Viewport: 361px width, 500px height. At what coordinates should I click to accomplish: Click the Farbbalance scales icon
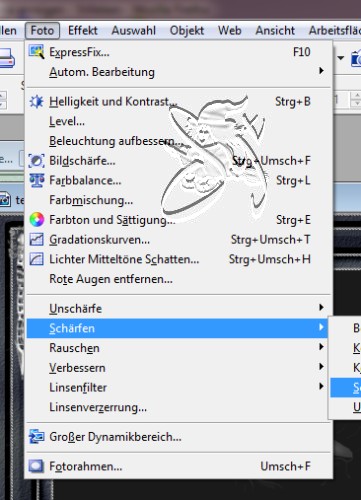click(36, 180)
